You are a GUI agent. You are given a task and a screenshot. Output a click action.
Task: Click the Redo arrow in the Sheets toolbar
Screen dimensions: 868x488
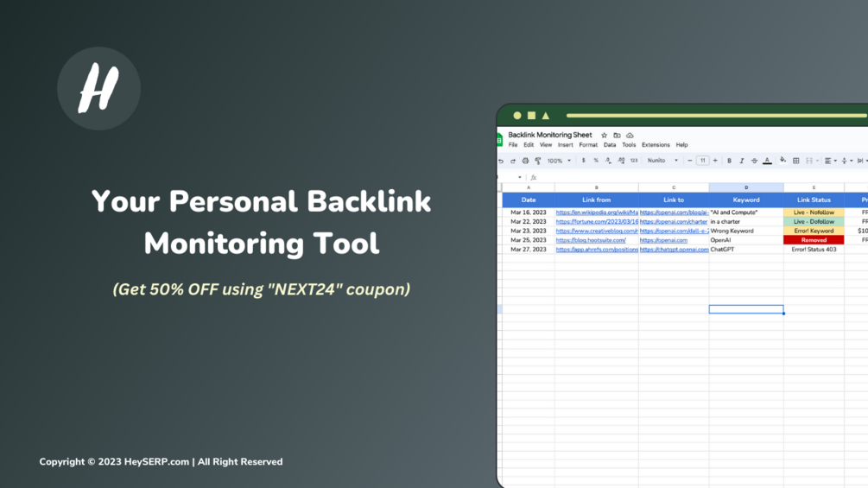coord(513,161)
